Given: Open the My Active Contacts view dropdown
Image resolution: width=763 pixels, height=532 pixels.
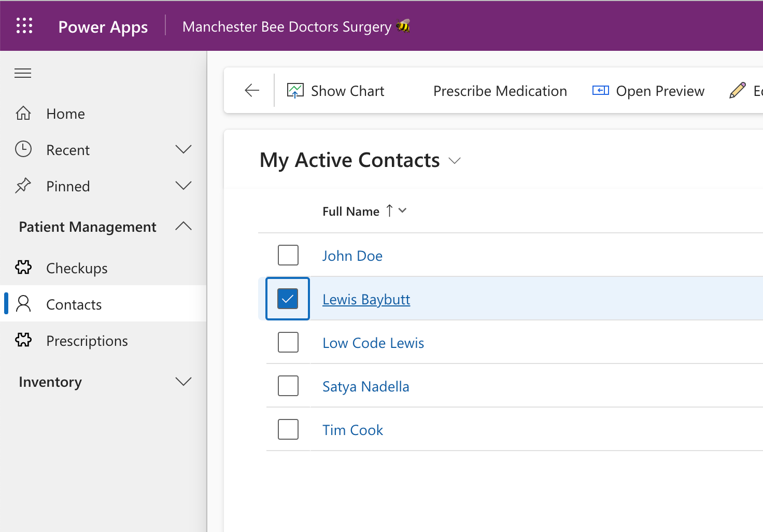Looking at the screenshot, I should point(455,161).
